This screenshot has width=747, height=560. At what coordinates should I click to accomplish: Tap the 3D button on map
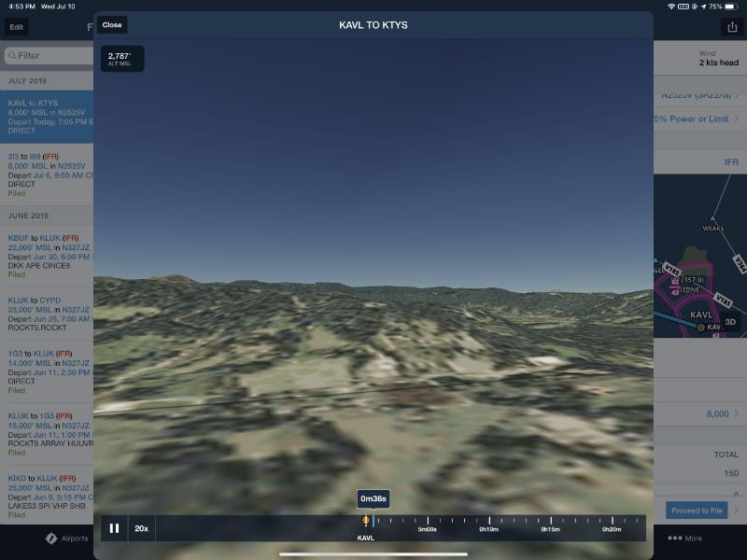[x=730, y=322]
